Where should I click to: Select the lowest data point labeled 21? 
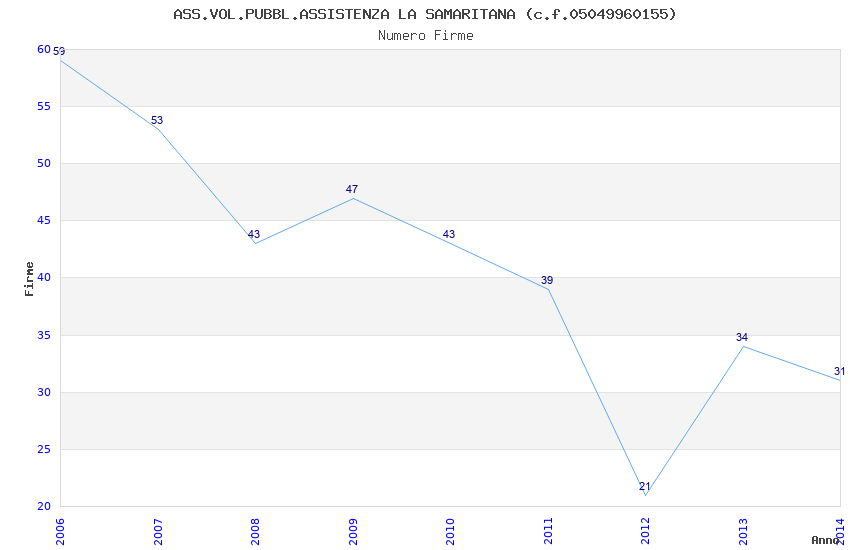(x=645, y=495)
